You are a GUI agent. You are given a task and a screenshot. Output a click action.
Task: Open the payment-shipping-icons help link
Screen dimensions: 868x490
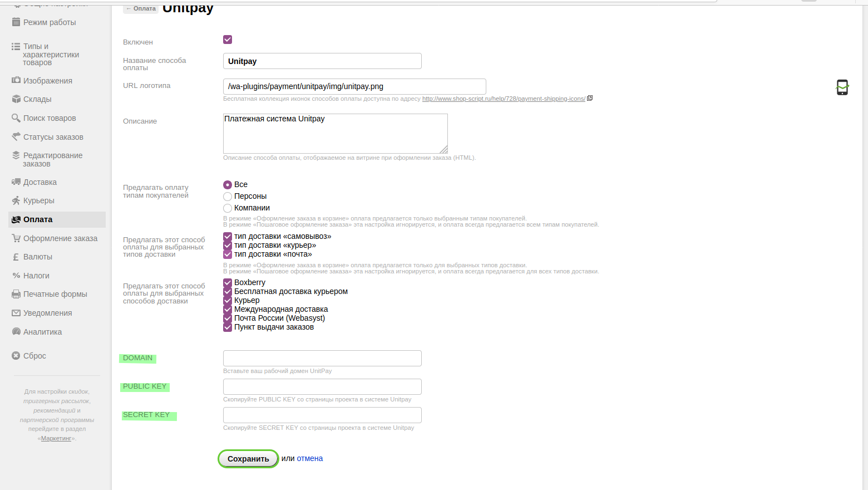pos(504,99)
